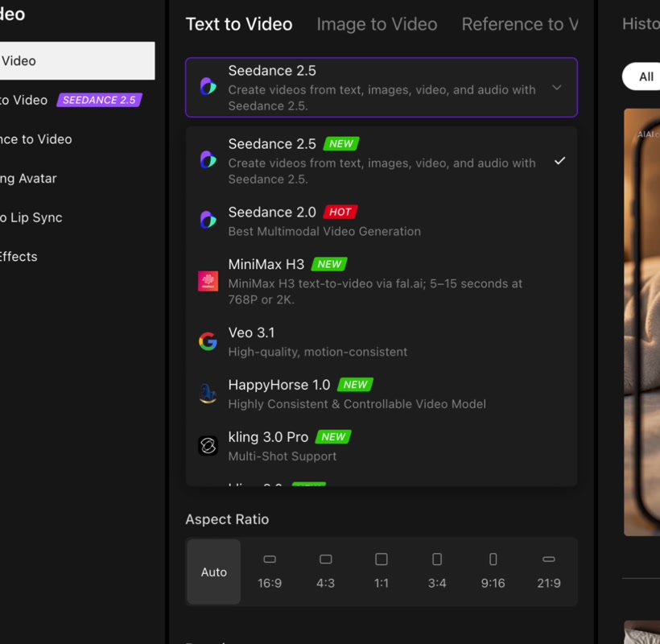Open Talking Avatar sidebar item
The image size is (660, 644).
click(x=77, y=178)
